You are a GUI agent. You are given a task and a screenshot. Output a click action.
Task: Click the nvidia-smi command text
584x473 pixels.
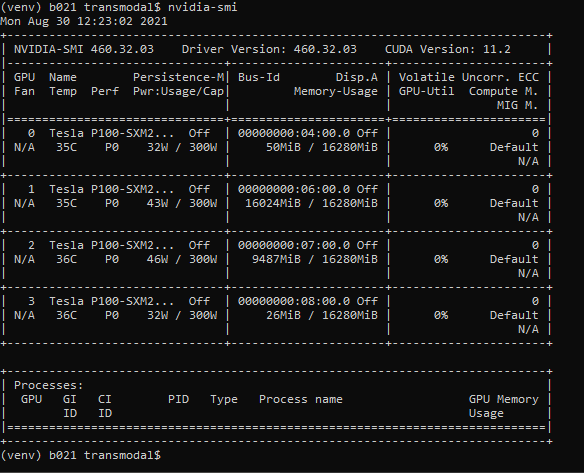tap(202, 7)
